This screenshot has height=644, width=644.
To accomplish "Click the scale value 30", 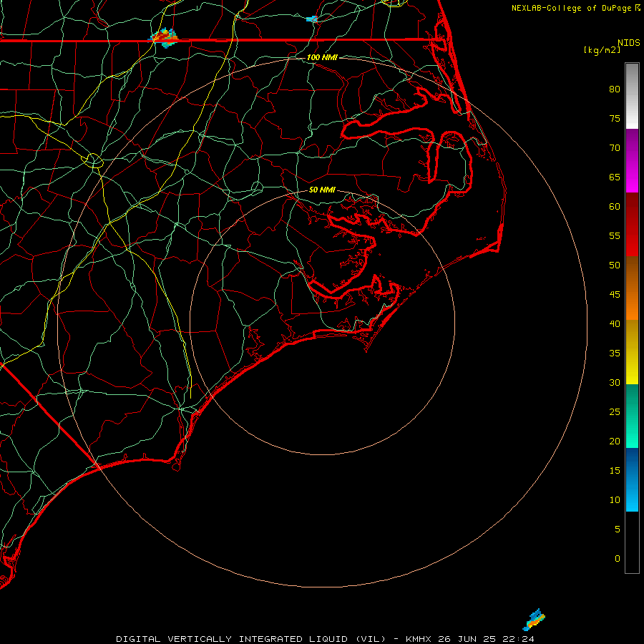I will (615, 383).
